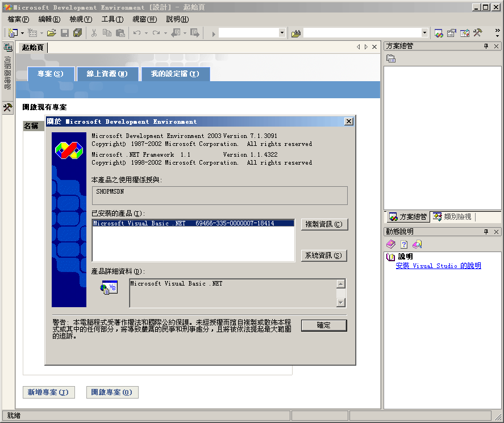Click the Cut scissors icon
This screenshot has height=423, width=504.
[x=94, y=33]
